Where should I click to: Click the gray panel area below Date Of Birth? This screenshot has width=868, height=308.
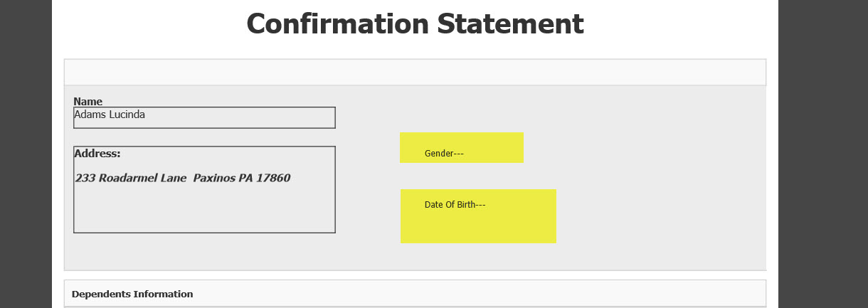pos(478,257)
